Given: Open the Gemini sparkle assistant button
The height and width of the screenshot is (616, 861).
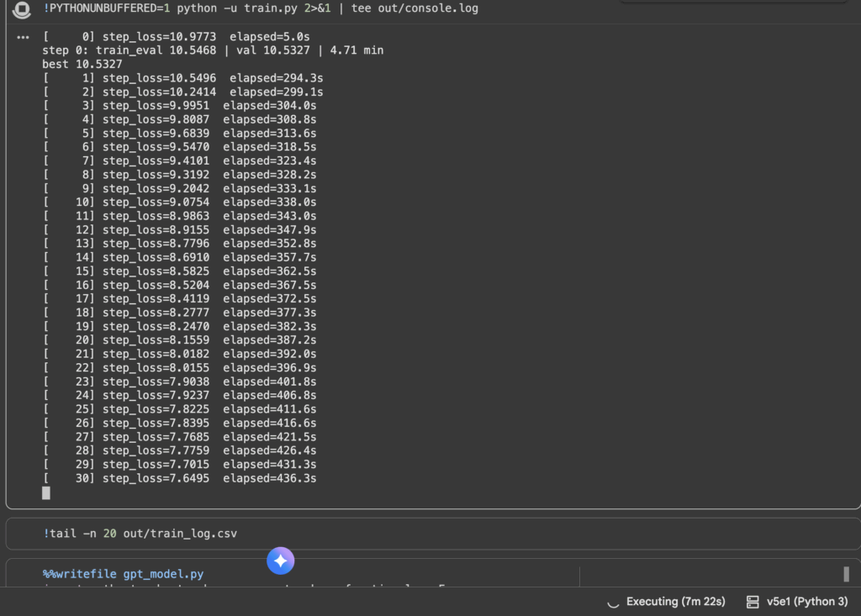Looking at the screenshot, I should pyautogui.click(x=280, y=561).
